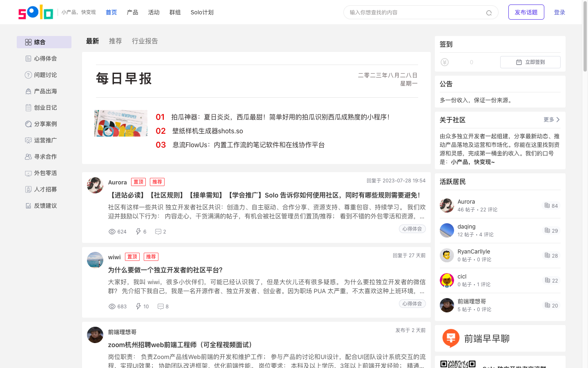Click the 登录 link
The width and height of the screenshot is (588, 368).
pyautogui.click(x=559, y=12)
